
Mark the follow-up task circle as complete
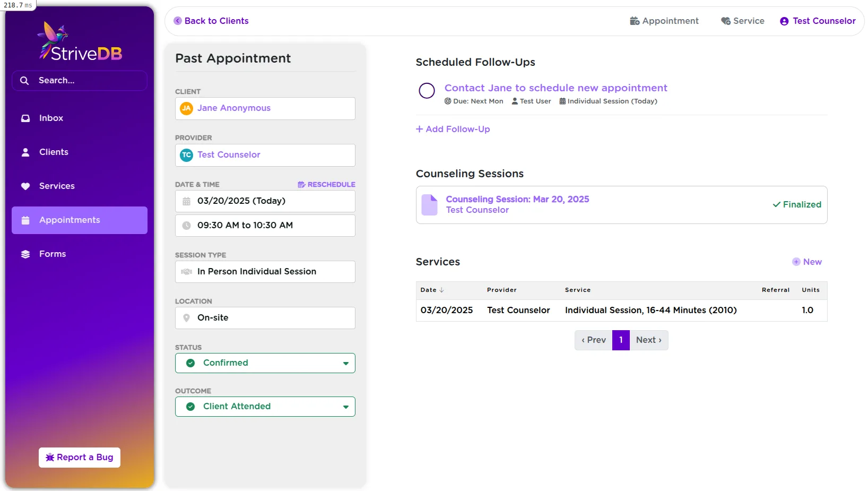426,91
